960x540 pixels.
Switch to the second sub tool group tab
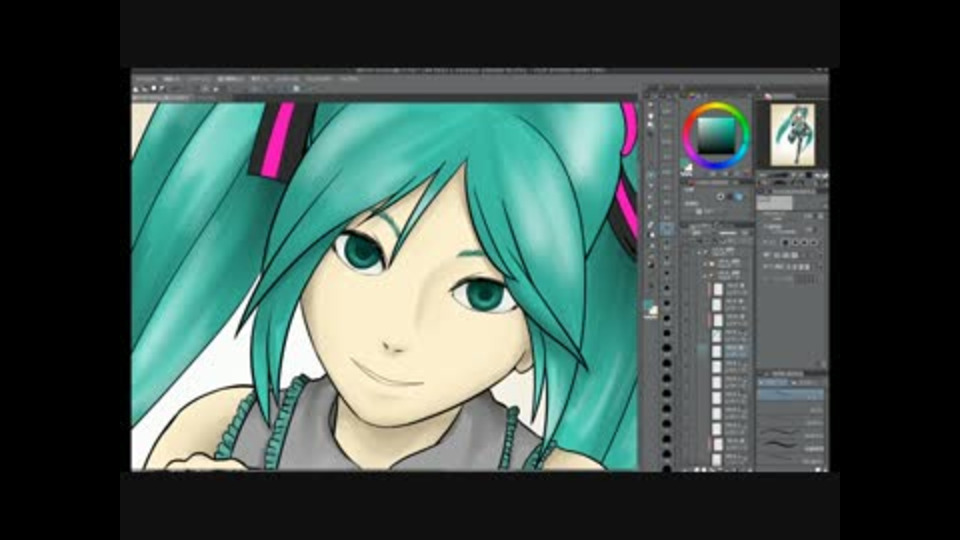click(x=808, y=382)
